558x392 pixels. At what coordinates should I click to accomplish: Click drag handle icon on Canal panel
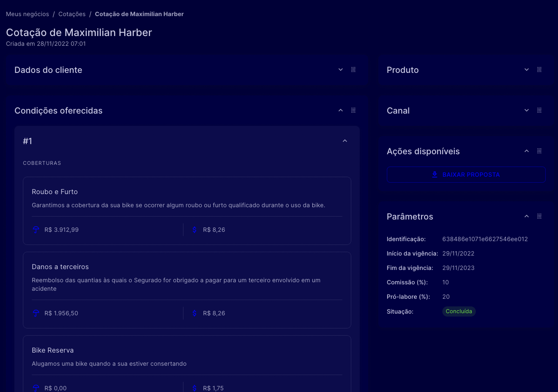pos(539,110)
